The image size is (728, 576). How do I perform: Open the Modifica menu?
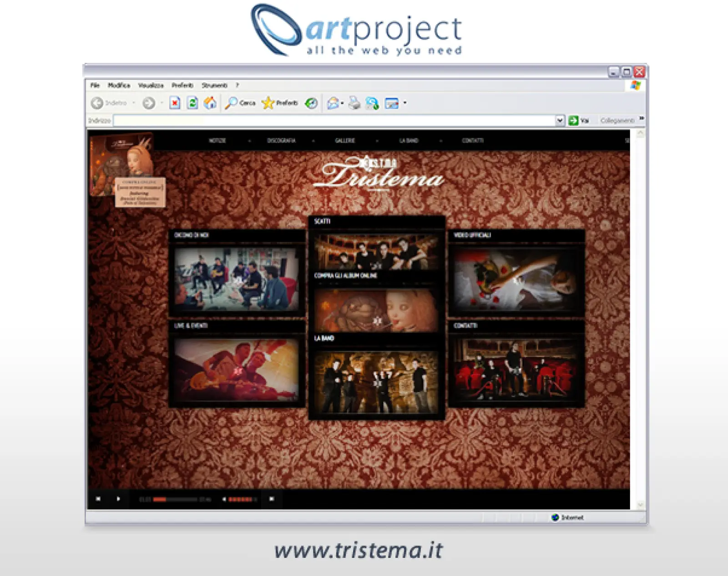point(119,85)
